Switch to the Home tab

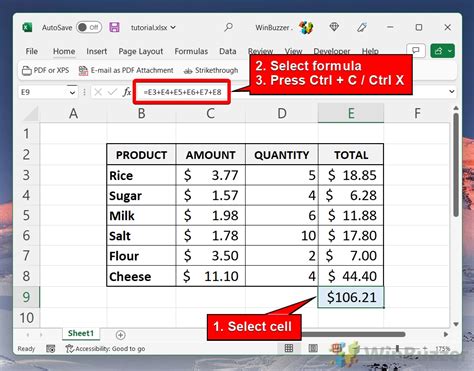click(64, 51)
